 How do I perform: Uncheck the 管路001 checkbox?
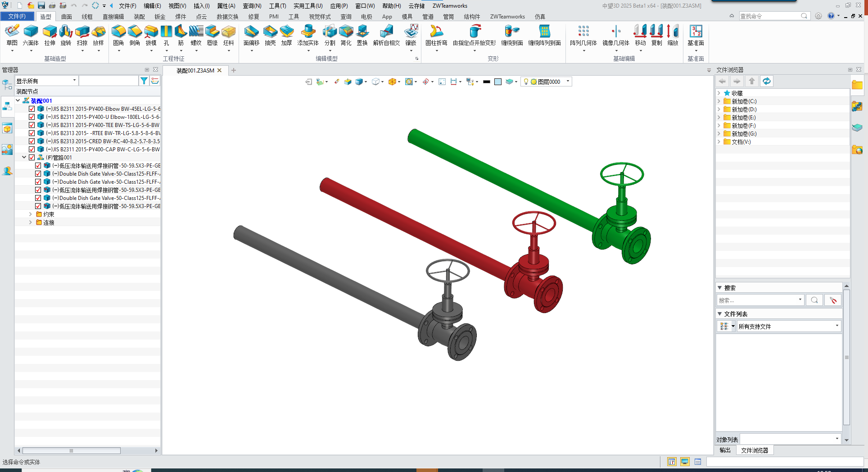point(32,158)
